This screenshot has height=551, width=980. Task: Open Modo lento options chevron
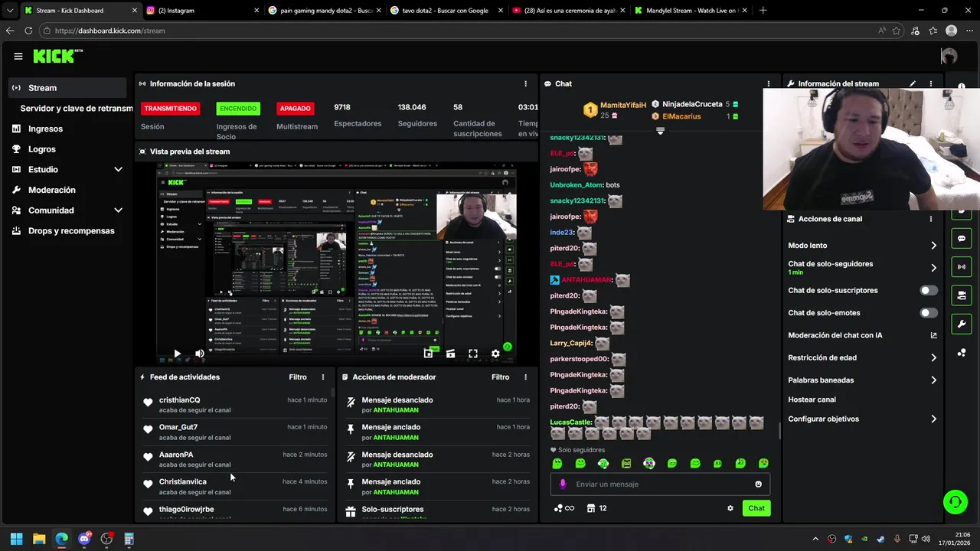point(933,246)
